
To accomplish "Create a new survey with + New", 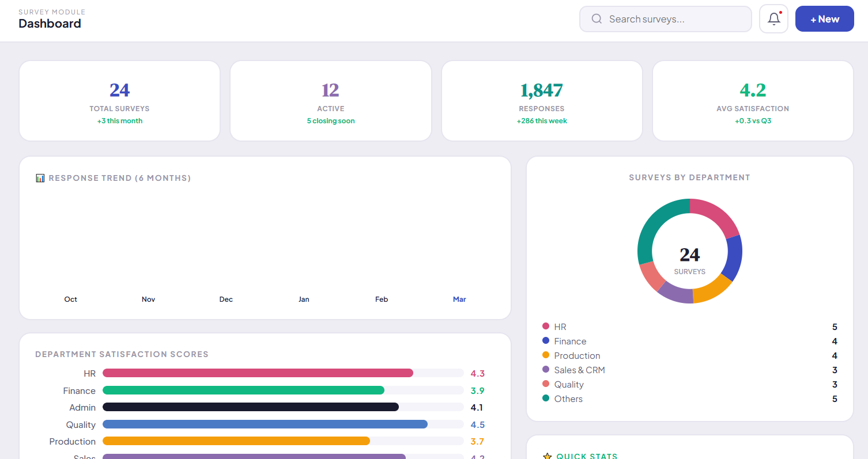I will coord(824,19).
